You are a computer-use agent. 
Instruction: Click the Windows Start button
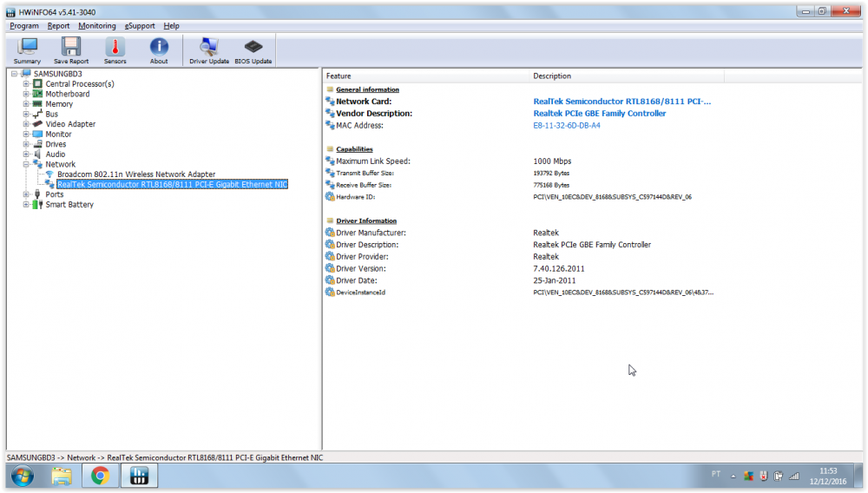(21, 476)
